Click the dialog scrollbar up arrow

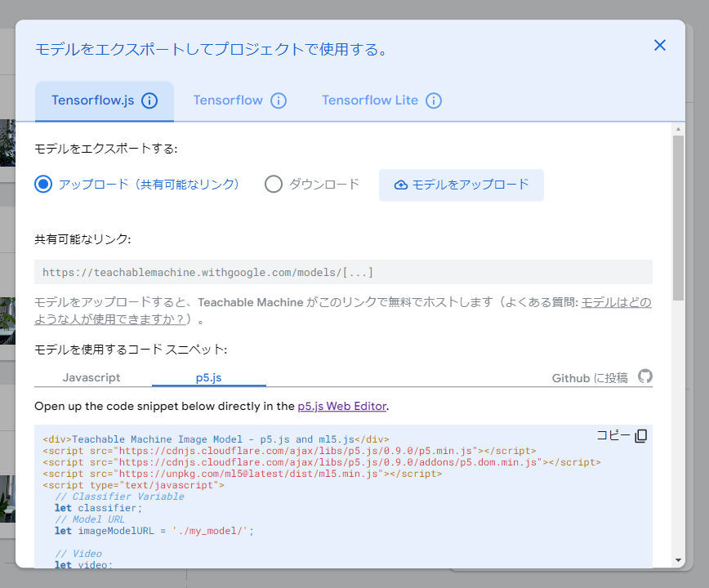click(678, 129)
